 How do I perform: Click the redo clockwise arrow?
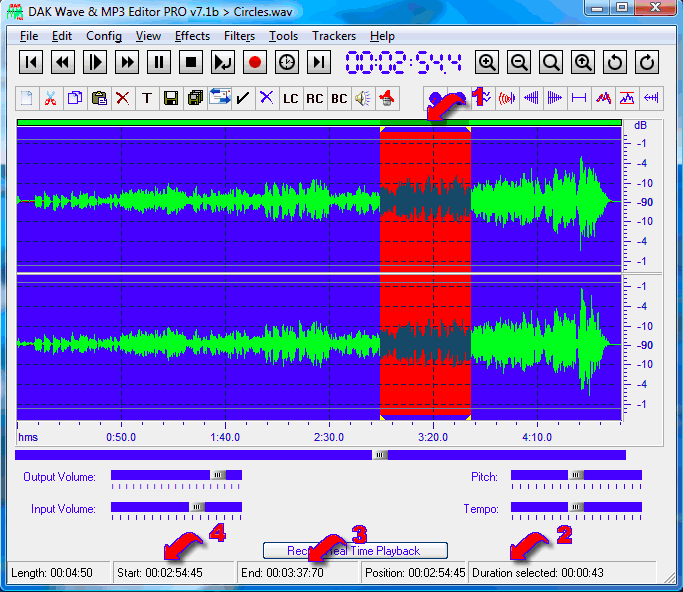[x=647, y=62]
